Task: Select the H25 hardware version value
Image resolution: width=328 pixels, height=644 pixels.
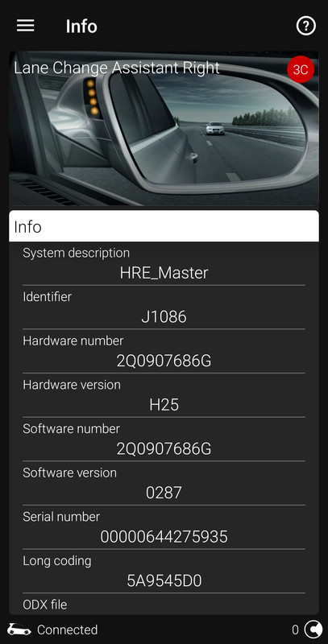Action: [x=164, y=405]
